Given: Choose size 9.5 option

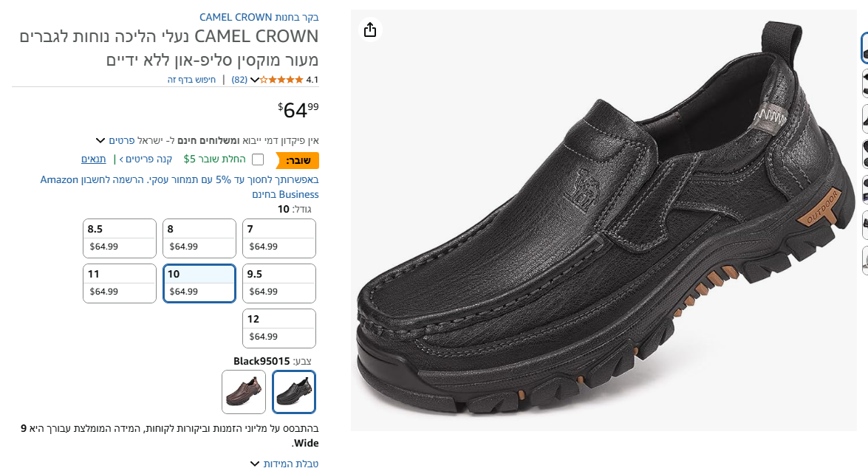Looking at the screenshot, I should coord(279,283).
